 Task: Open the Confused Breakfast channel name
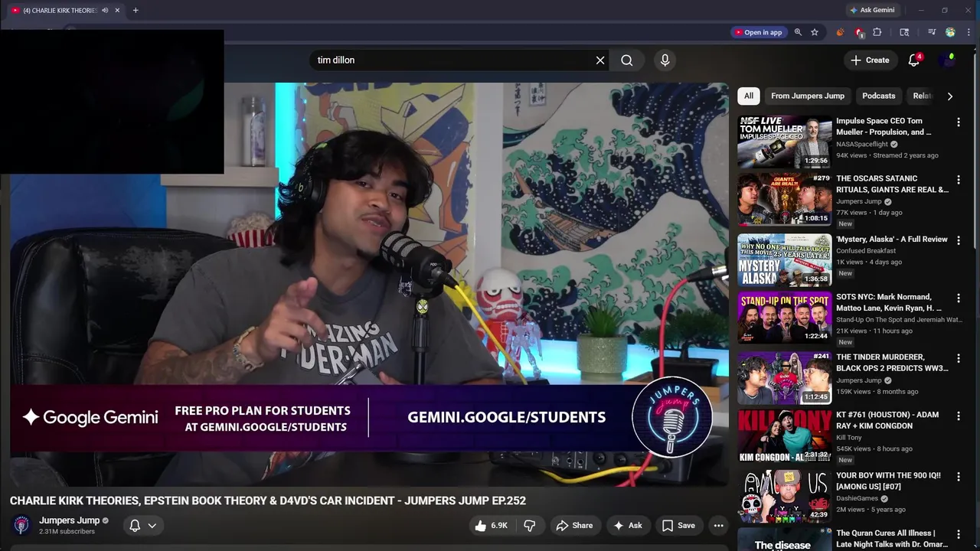point(866,251)
